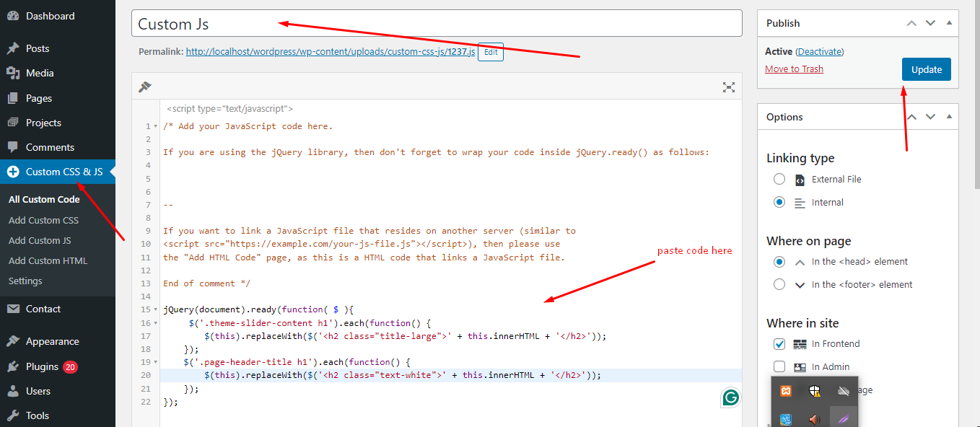Viewport: 980px width, 427px height.
Task: Open the custom-css-js/1237.js permalink
Action: [331, 52]
